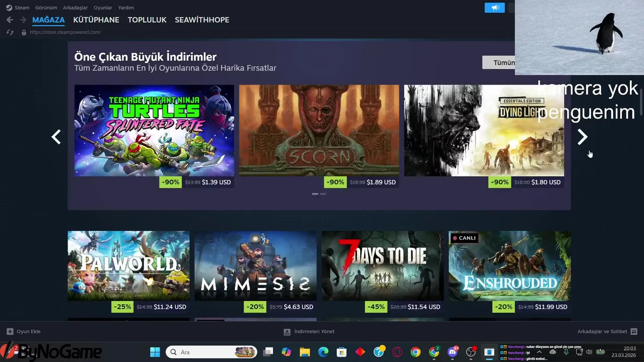The width and height of the screenshot is (644, 362).
Task: Click the plus icon beside Oyun Ekle
Action: pyautogui.click(x=10, y=331)
